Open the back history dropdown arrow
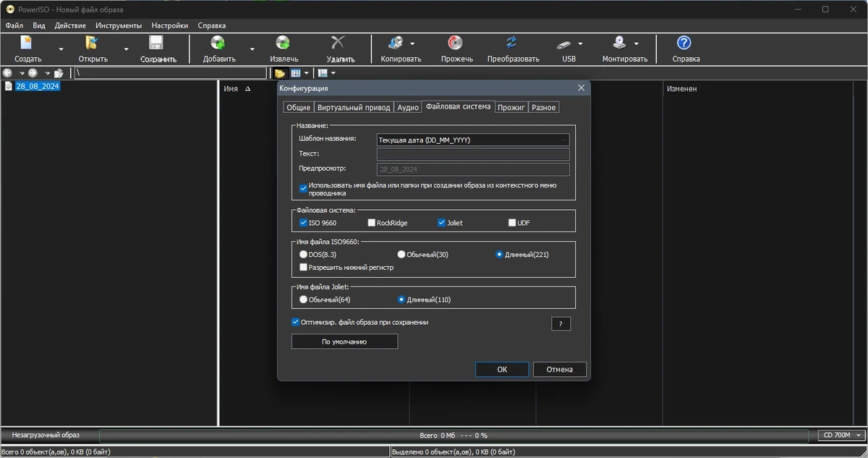 (x=22, y=73)
